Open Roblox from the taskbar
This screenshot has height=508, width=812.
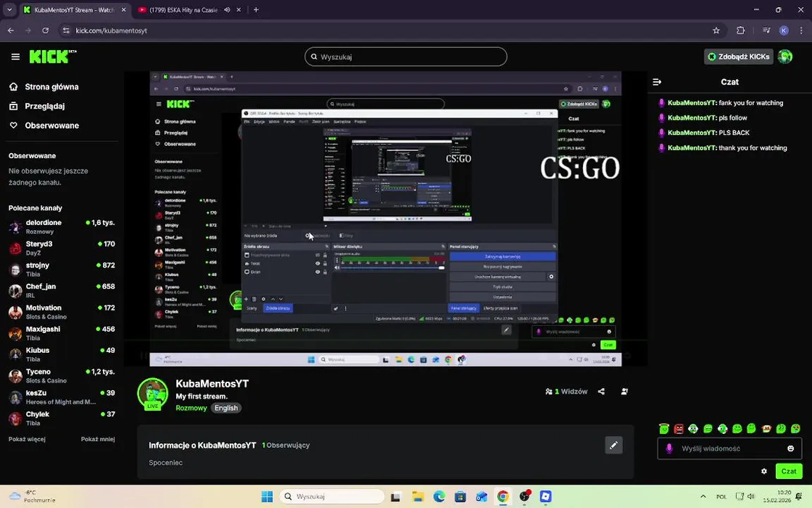(546, 496)
